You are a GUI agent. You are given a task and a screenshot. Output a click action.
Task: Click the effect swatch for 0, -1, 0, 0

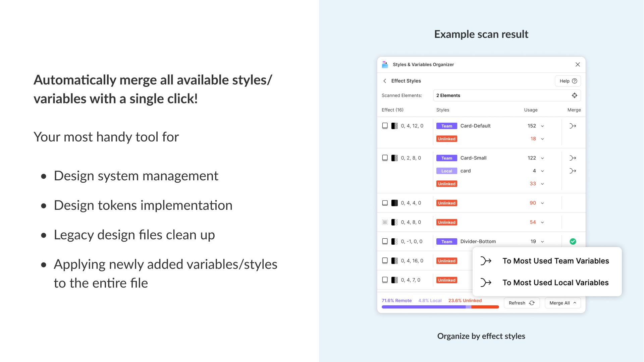click(x=394, y=241)
